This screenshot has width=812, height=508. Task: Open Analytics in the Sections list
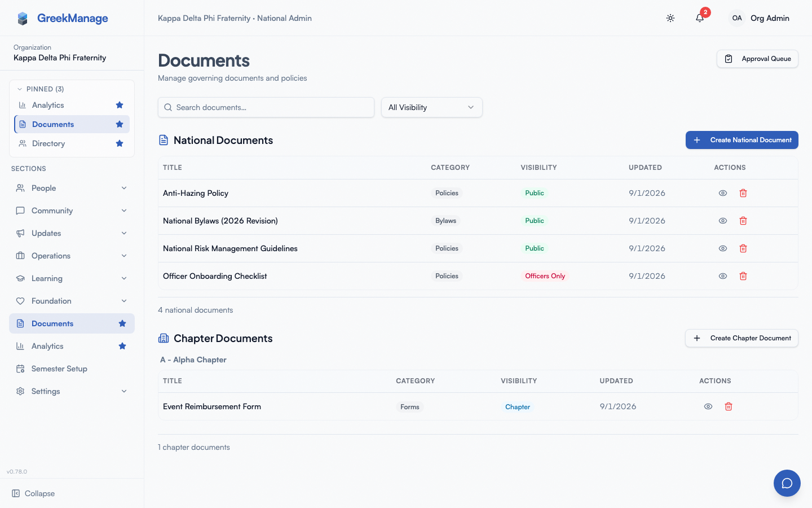[72, 346]
